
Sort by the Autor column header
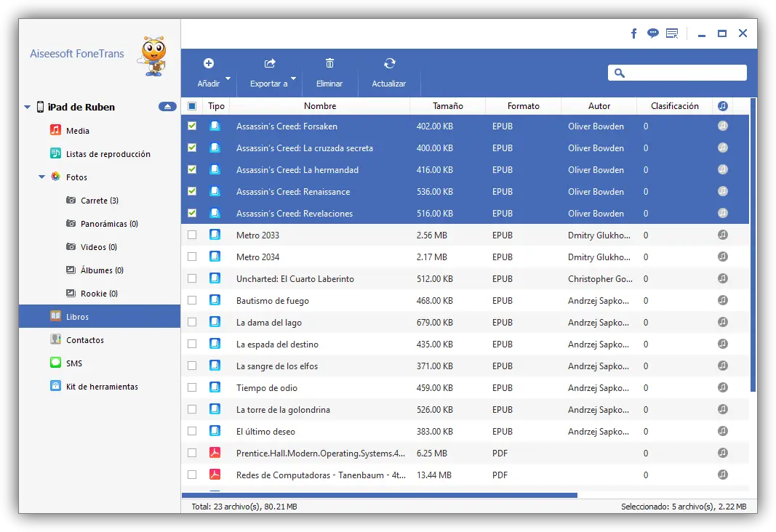(599, 106)
